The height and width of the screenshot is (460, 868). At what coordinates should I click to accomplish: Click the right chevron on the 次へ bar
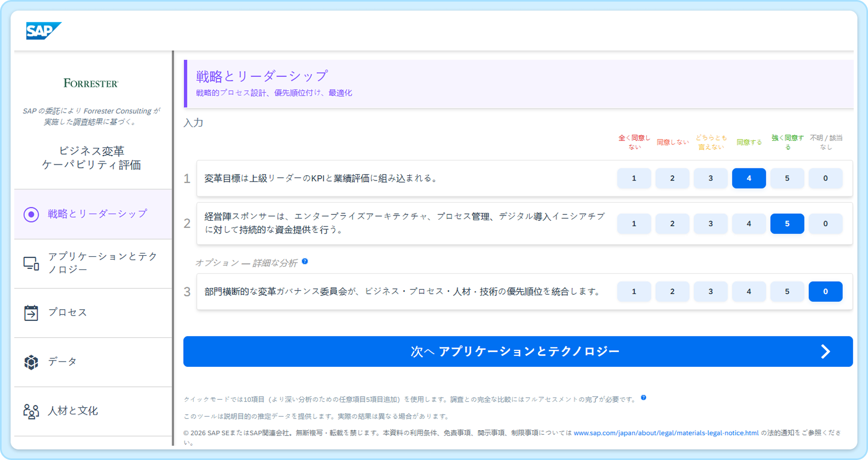click(825, 351)
